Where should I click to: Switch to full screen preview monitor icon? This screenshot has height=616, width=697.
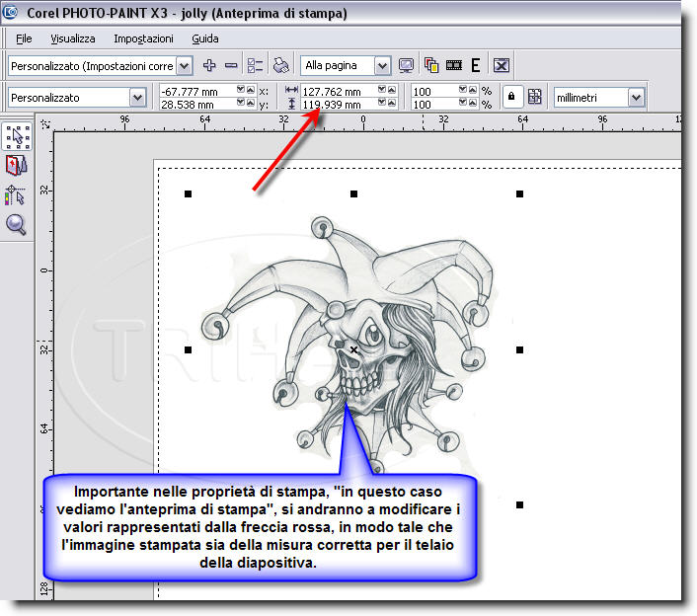click(x=406, y=66)
